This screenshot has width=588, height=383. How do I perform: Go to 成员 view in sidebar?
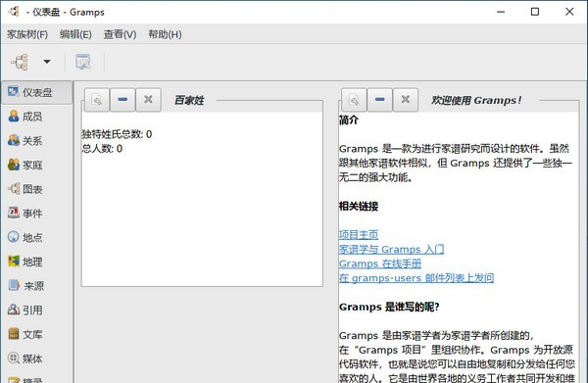coord(25,117)
